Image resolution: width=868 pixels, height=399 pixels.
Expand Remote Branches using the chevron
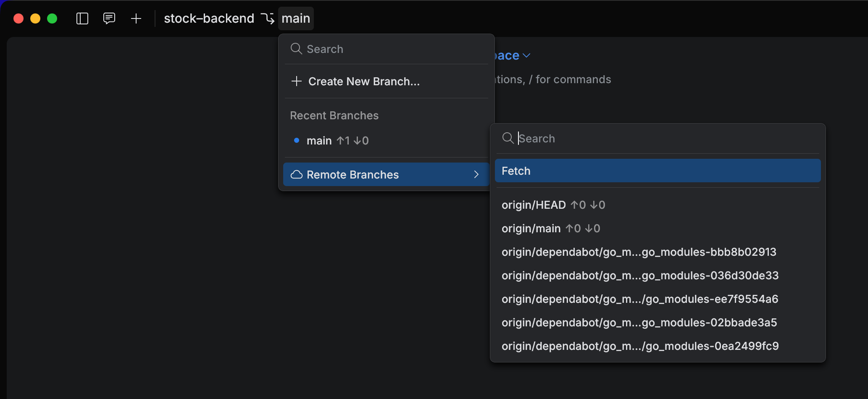tap(476, 174)
